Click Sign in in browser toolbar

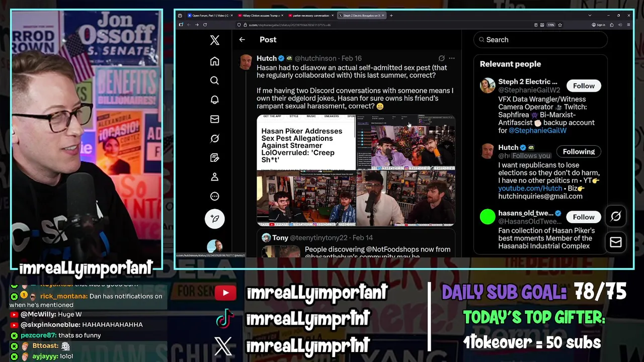pos(599,25)
